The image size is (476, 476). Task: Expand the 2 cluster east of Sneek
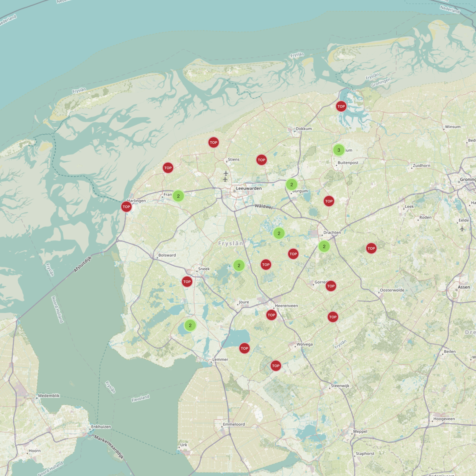[239, 266]
